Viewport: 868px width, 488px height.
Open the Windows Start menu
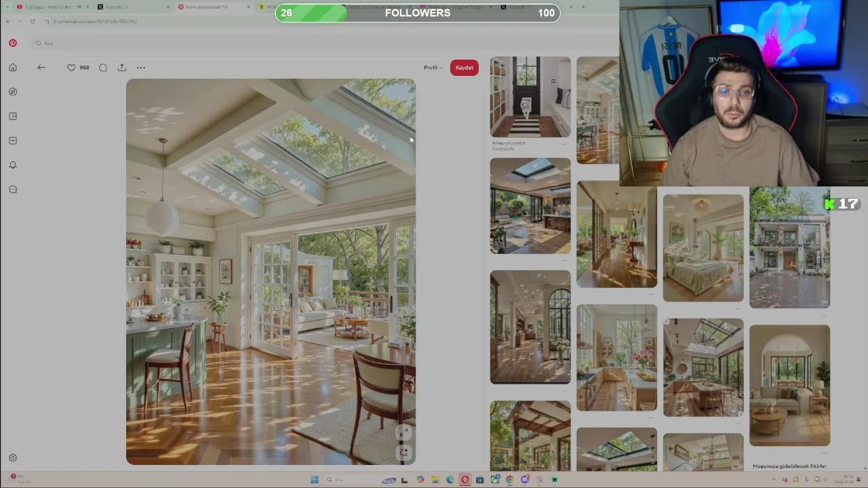pos(315,480)
